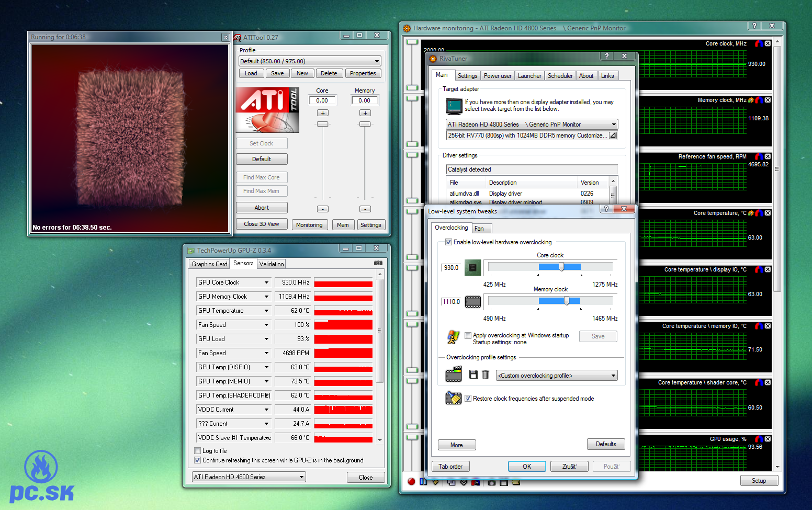Click the graphics card icon in Overclocking profile settings

pos(454,374)
